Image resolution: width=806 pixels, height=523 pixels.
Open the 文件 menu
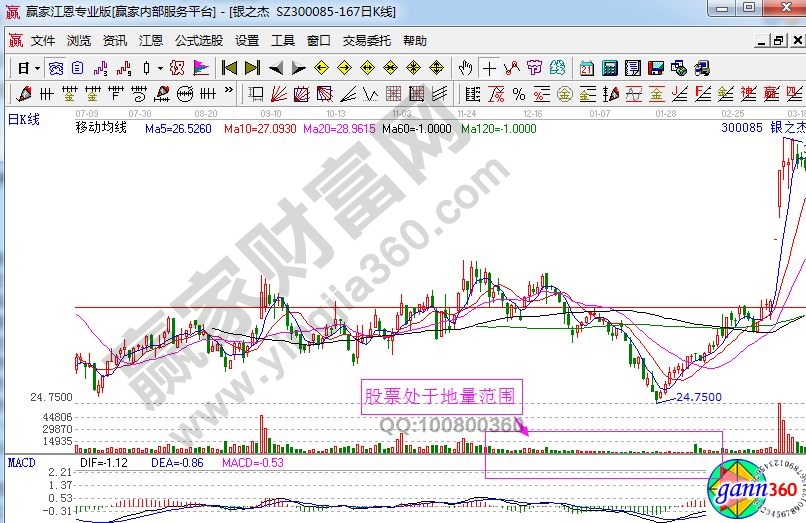pyautogui.click(x=43, y=41)
